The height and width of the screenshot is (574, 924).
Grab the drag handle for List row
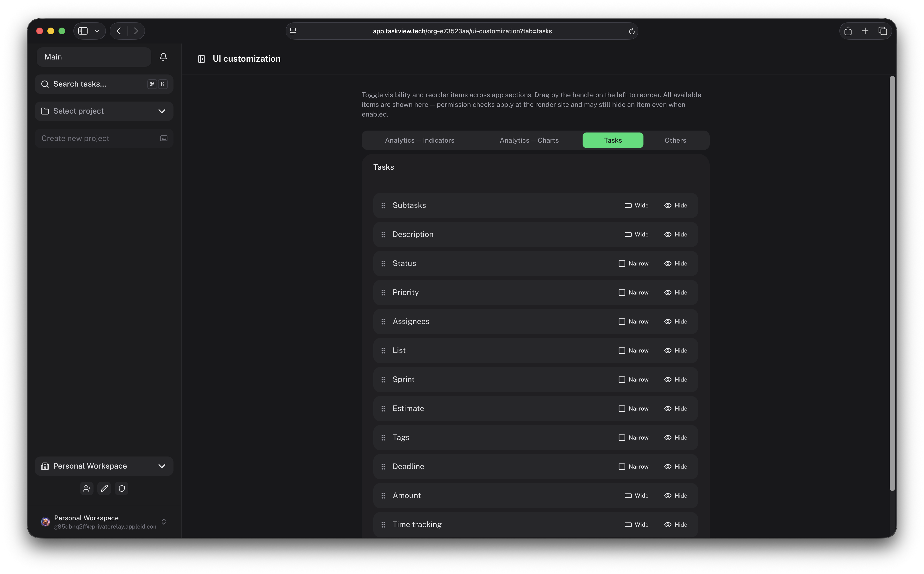click(383, 351)
